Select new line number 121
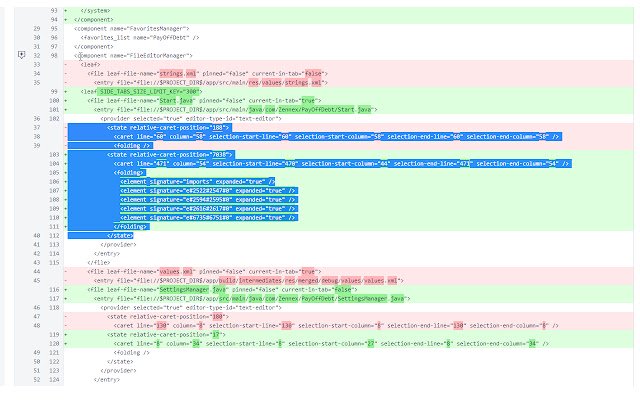Image resolution: width=640 pixels, height=400 pixels. [54, 352]
